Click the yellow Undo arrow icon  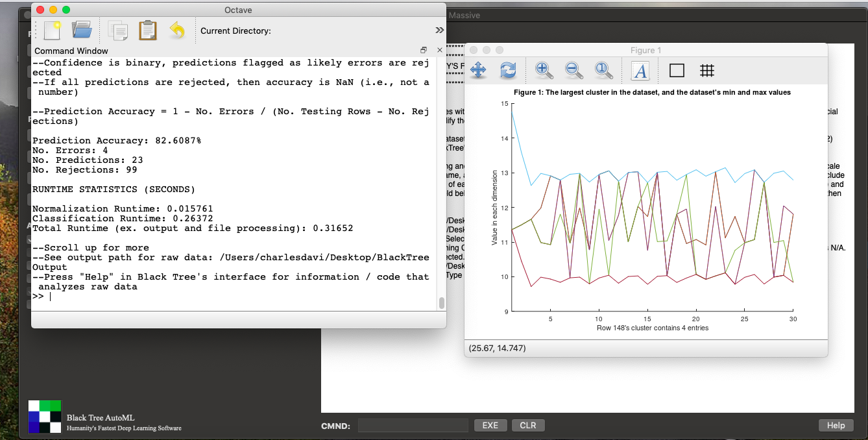click(x=177, y=31)
